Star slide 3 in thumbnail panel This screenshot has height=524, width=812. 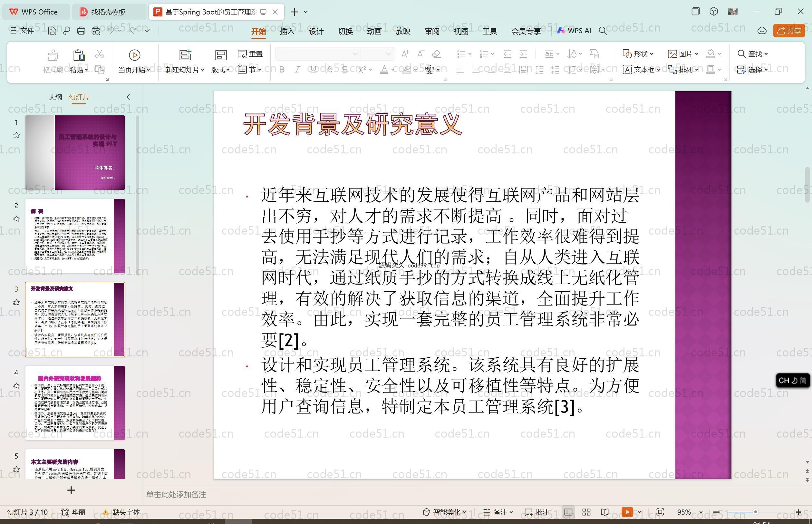pos(16,302)
